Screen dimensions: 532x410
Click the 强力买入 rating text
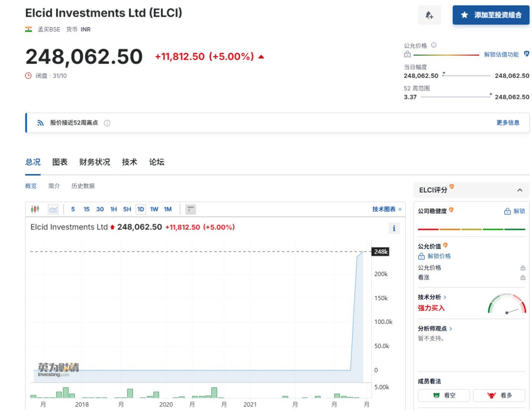point(431,308)
